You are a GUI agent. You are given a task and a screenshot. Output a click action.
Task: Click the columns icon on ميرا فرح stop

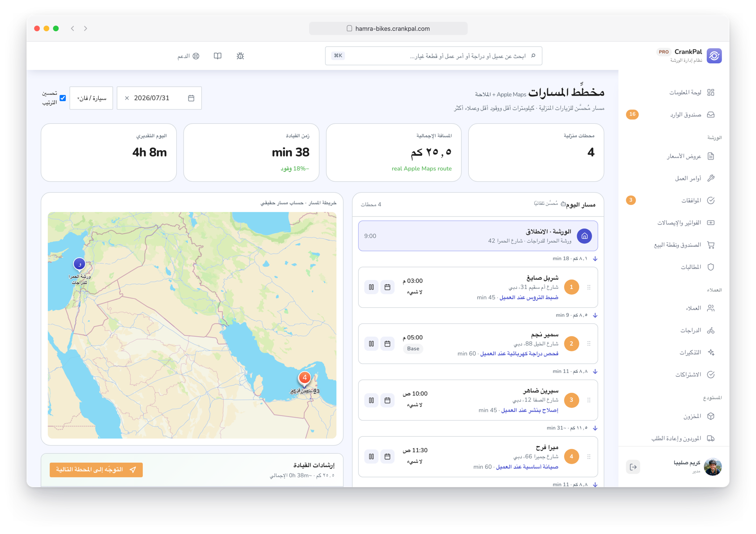pos(371,457)
